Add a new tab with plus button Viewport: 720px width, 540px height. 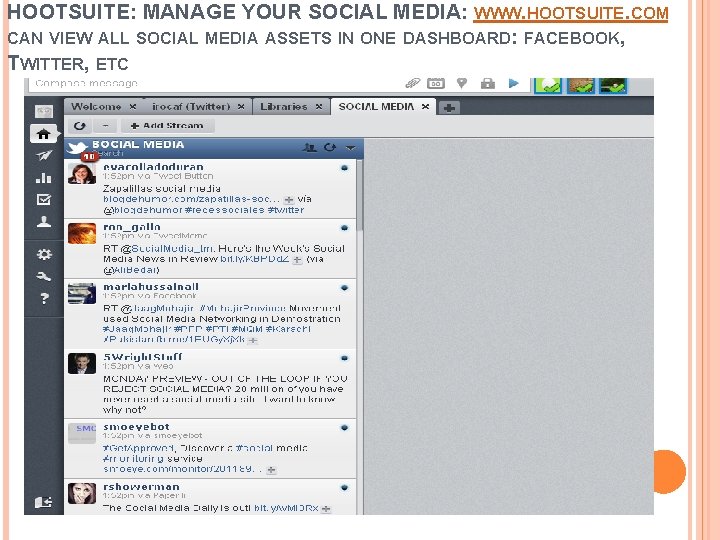pyautogui.click(x=449, y=108)
